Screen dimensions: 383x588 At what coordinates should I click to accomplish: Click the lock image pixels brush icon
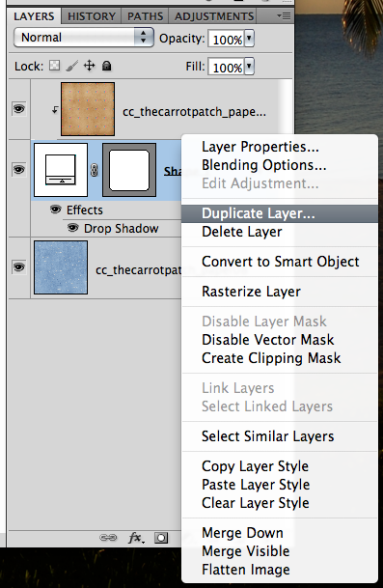[x=71, y=66]
